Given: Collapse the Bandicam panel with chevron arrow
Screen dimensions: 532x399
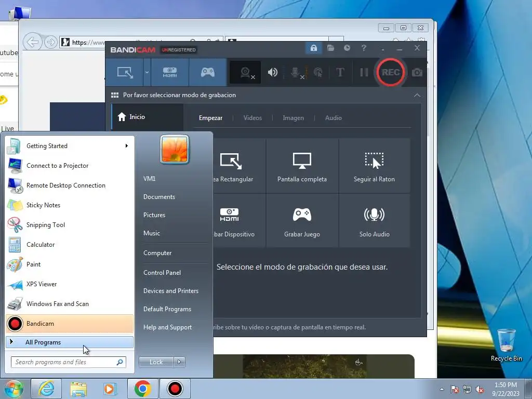Looking at the screenshot, I should click(417, 96).
